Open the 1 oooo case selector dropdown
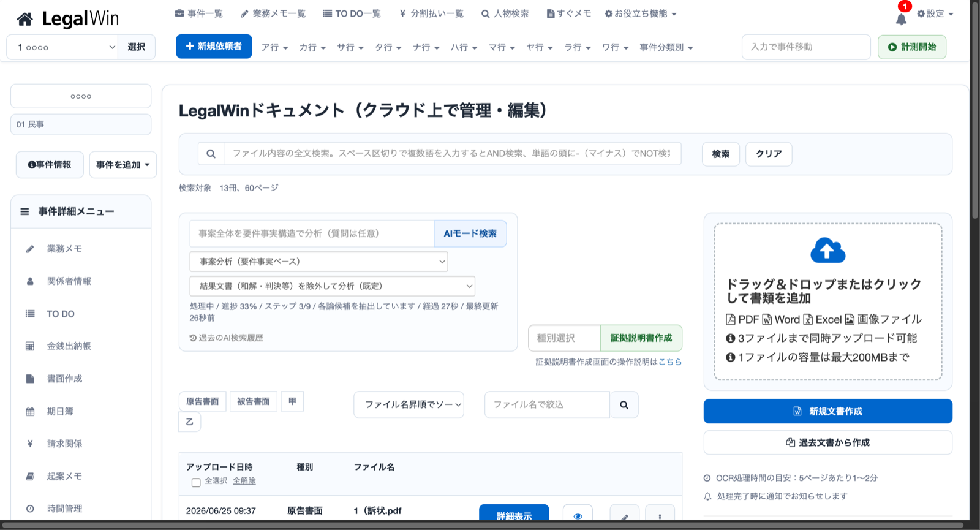 tap(61, 47)
